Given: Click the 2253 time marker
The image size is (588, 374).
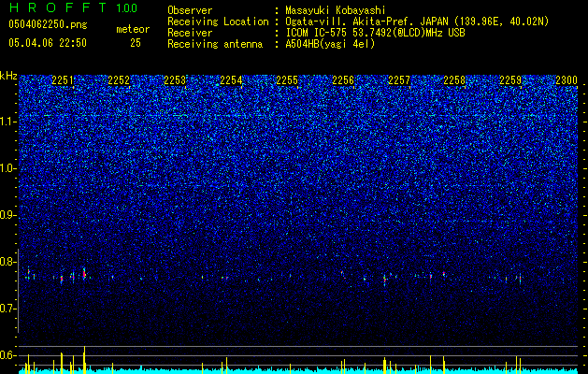Looking at the screenshot, I should 175,79.
